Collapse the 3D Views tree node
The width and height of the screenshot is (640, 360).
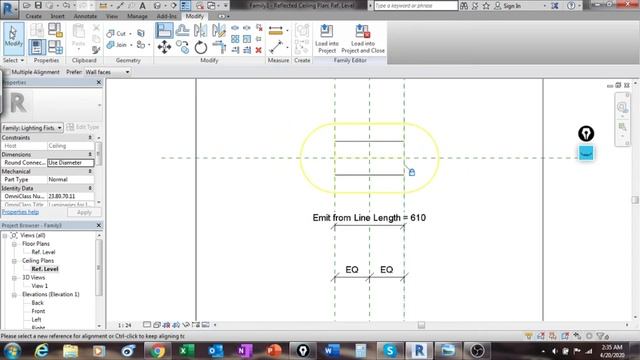click(14, 278)
